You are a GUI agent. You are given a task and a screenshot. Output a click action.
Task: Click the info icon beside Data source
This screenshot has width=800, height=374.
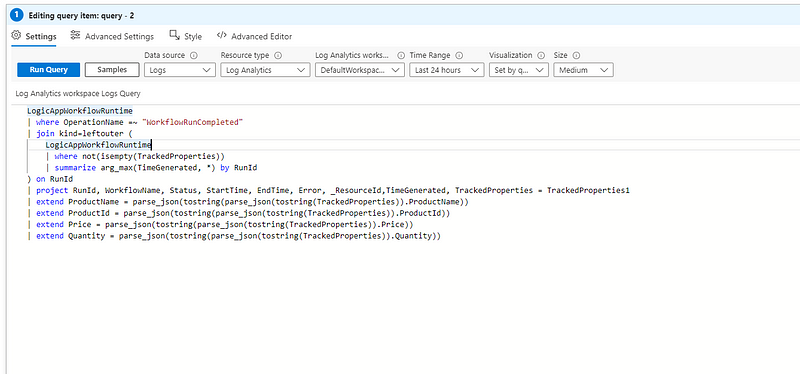pos(193,55)
